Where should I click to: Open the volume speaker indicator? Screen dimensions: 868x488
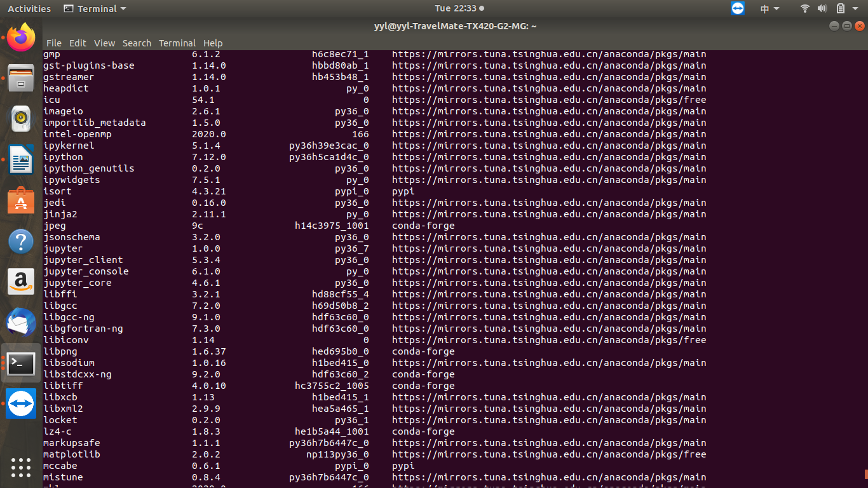[822, 8]
